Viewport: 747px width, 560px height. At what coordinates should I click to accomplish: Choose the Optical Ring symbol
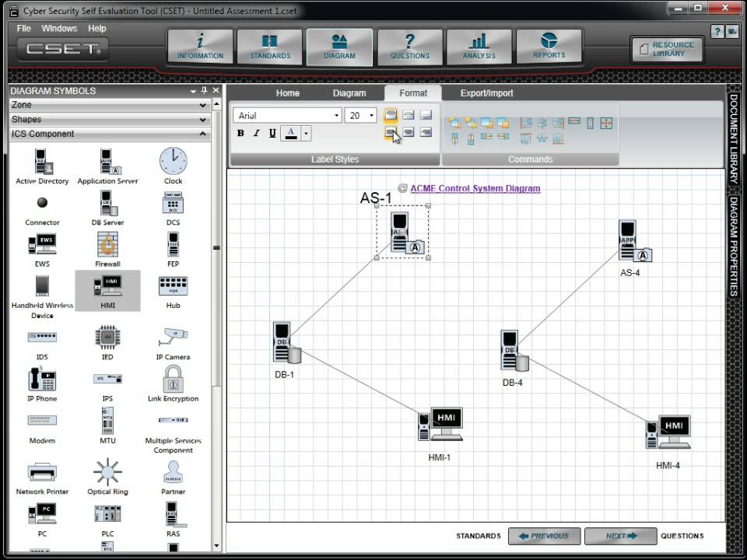(107, 476)
